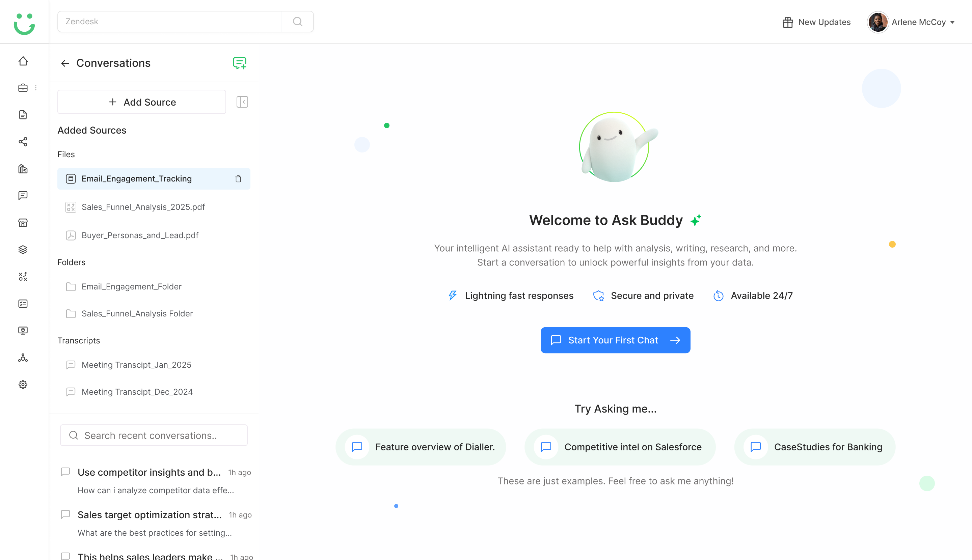Open New Updates link
The width and height of the screenshot is (972, 560).
pyautogui.click(x=824, y=22)
